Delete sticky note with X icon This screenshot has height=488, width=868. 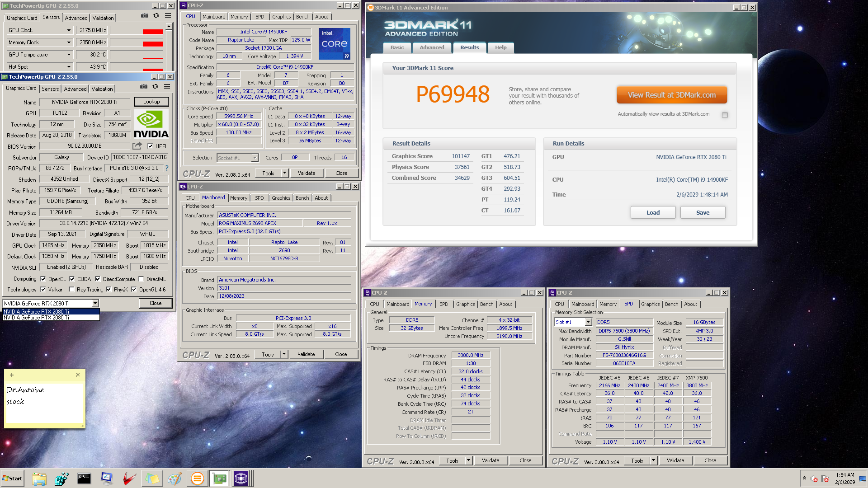tap(78, 375)
